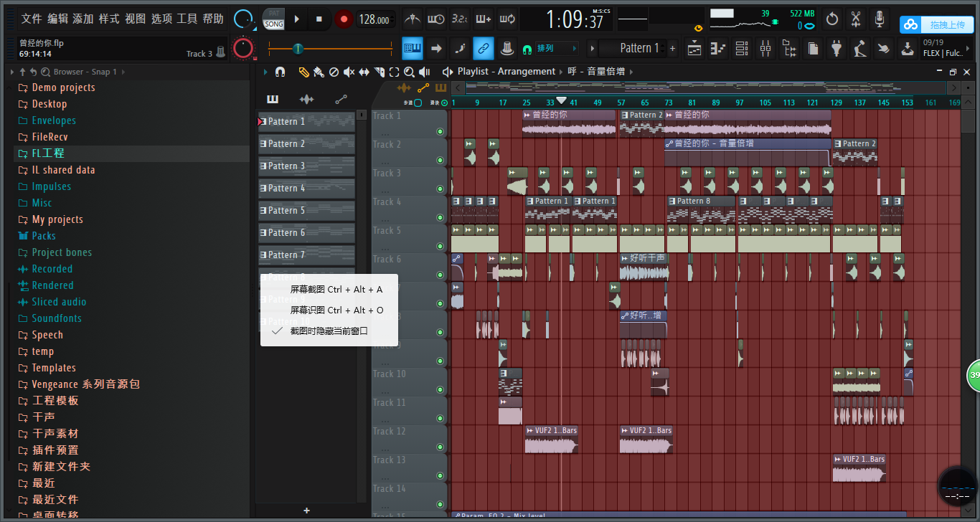Click the 拖拽上传 upload button
This screenshot has width=980, height=522.
pyautogui.click(x=936, y=24)
